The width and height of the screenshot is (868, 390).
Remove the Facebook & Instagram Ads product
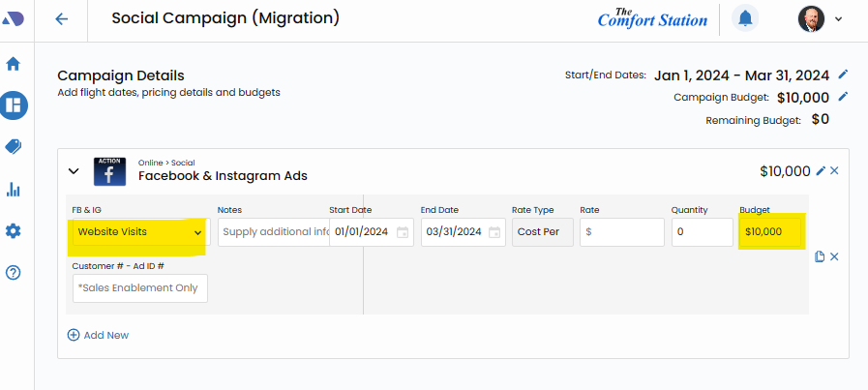coord(835,171)
